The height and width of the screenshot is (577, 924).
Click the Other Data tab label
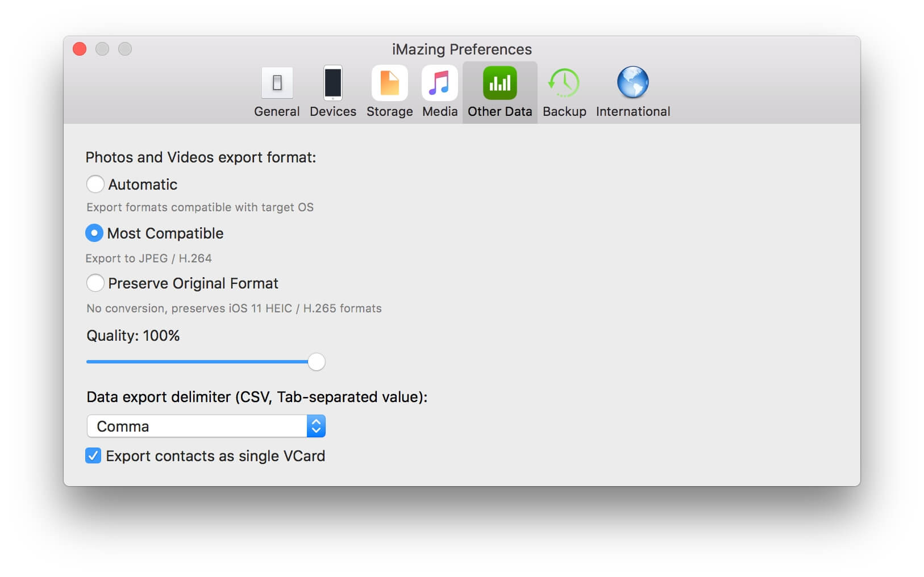500,111
